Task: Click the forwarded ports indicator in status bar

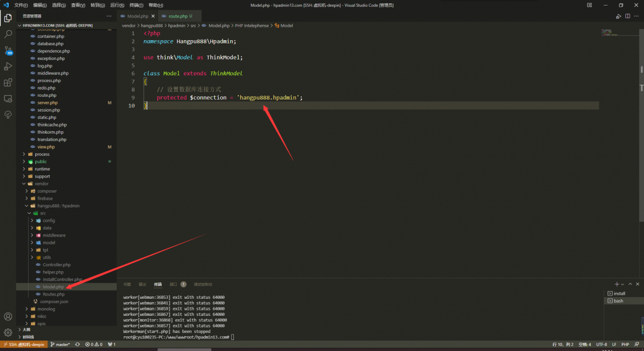Action: (x=111, y=344)
